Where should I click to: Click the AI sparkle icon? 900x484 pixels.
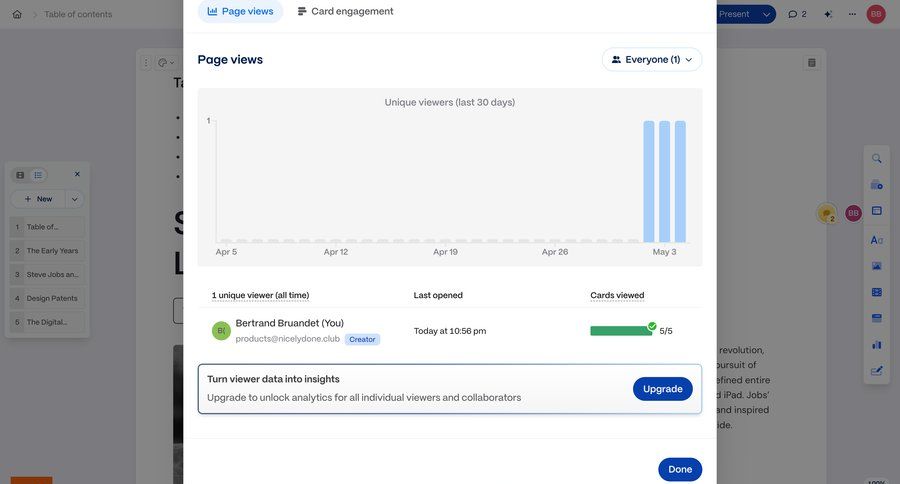coord(828,14)
